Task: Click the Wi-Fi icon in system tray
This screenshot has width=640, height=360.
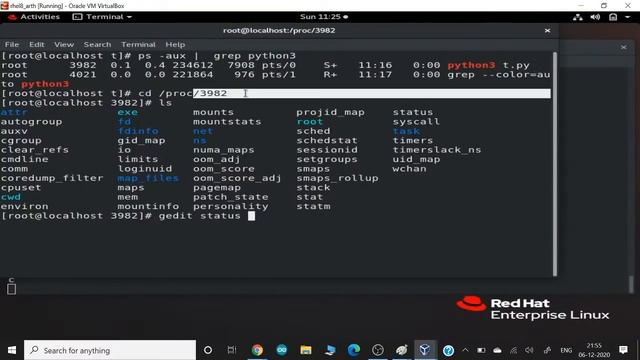Action: [x=513, y=350]
